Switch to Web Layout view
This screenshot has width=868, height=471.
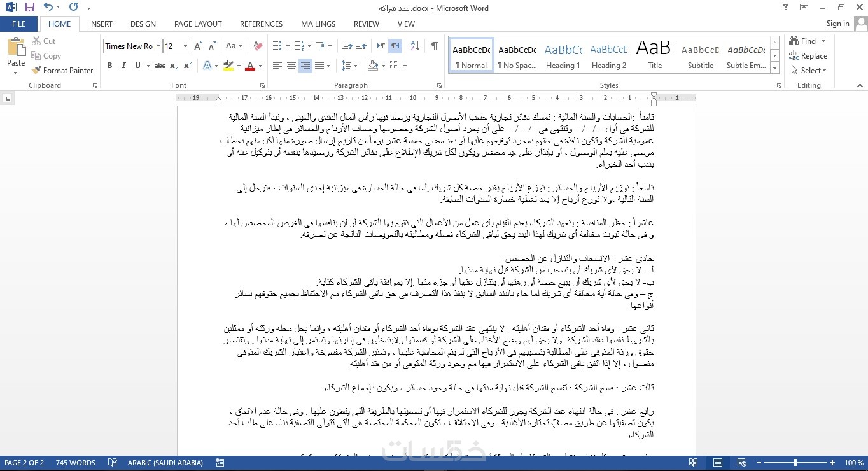pyautogui.click(x=741, y=463)
